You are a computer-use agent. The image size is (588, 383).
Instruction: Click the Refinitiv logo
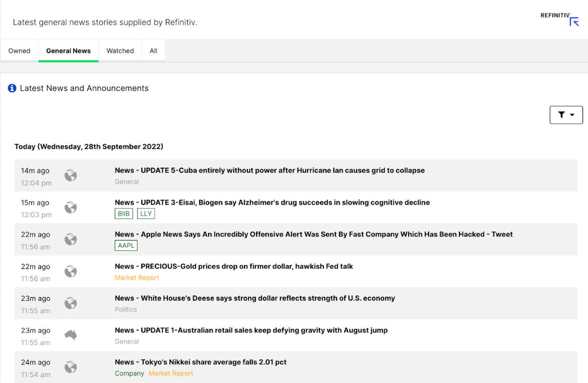click(x=560, y=19)
